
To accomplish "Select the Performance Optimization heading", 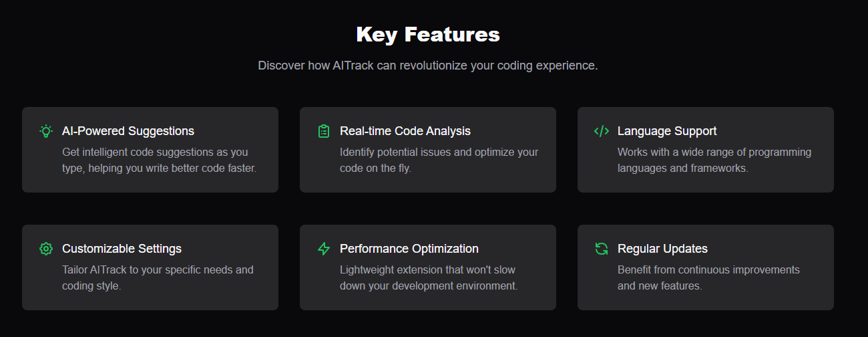I will tap(409, 249).
